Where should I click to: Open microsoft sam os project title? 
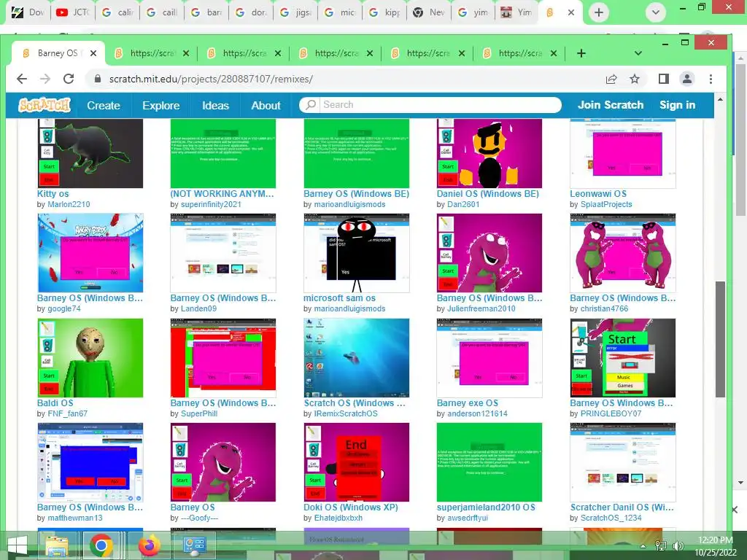[x=340, y=298]
